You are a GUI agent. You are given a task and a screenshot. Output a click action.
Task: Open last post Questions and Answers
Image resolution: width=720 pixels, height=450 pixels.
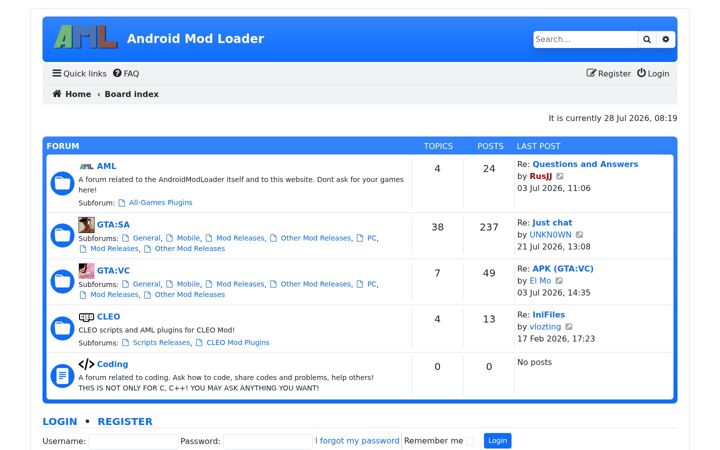(585, 164)
